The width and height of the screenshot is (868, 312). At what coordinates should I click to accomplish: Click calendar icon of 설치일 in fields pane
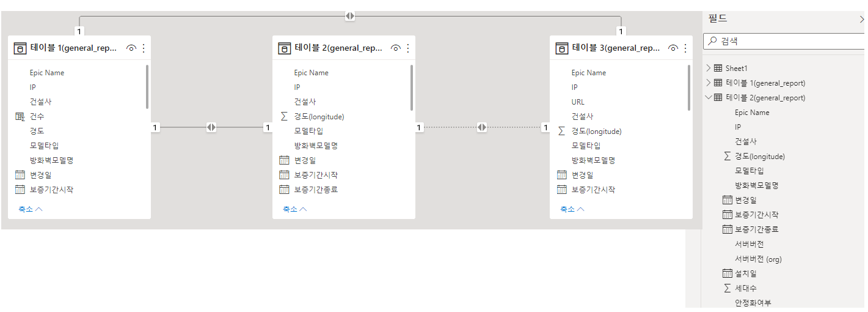727,273
